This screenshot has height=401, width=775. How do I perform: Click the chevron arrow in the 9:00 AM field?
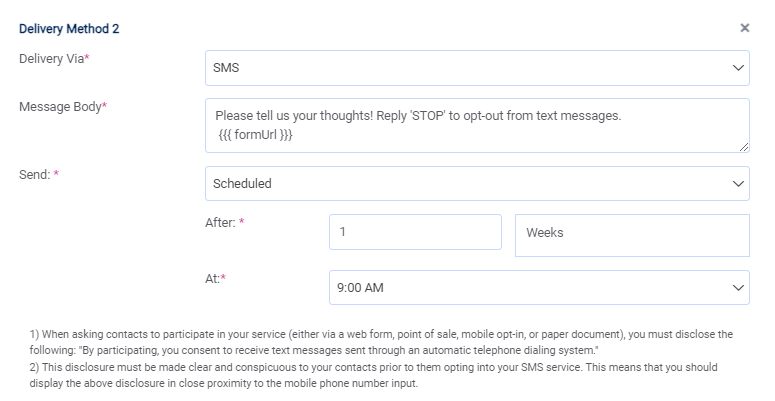(738, 288)
